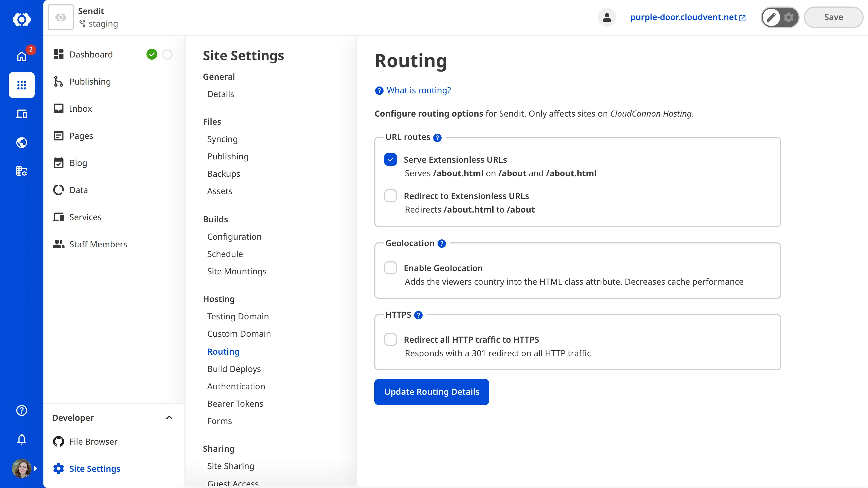Click the globe icon in blue sidebar
Screen dimensions: 868x488
tap(22, 142)
